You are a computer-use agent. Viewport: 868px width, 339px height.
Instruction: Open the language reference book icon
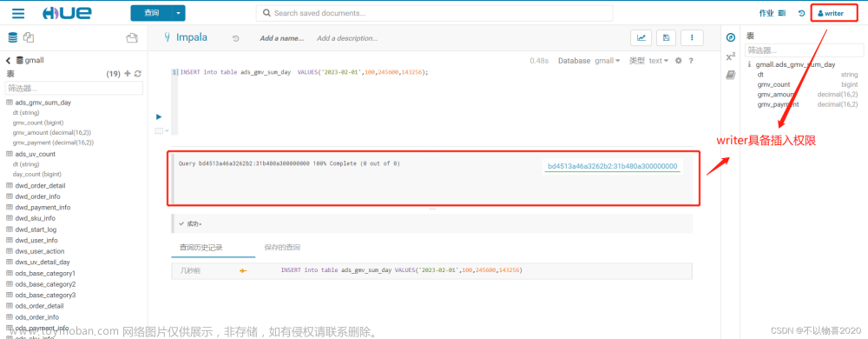point(731,74)
